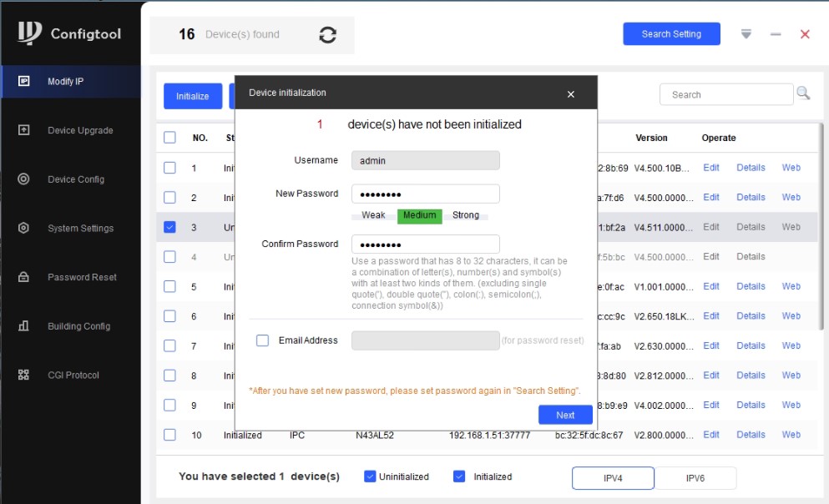Open the Password Reset section
Viewport: 829px width, 504px height.
click(x=82, y=277)
